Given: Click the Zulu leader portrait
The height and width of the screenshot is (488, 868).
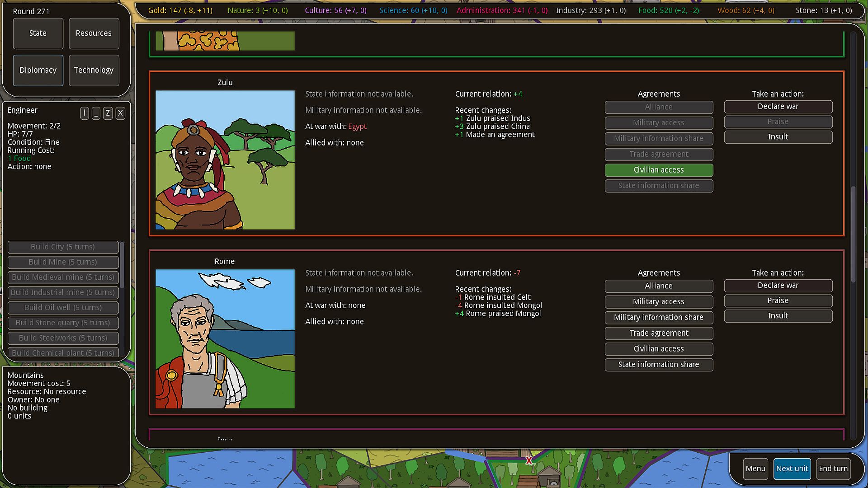Looking at the screenshot, I should pyautogui.click(x=225, y=160).
